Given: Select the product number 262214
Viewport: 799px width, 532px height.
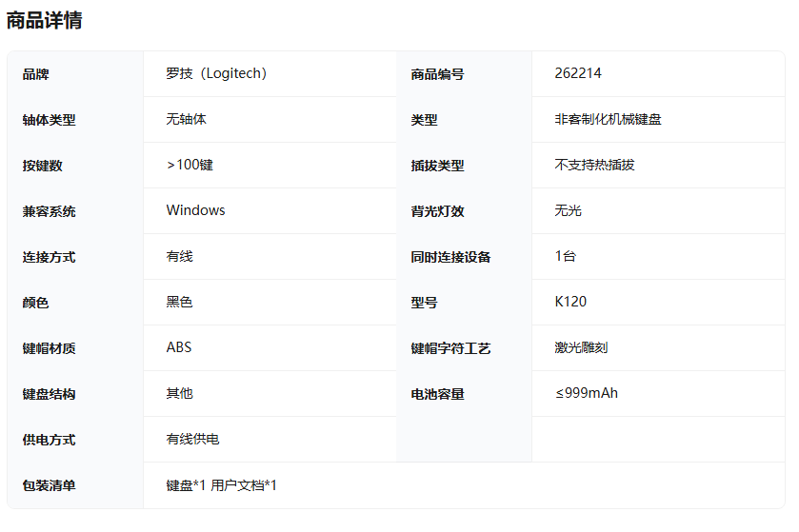Looking at the screenshot, I should tap(578, 73).
